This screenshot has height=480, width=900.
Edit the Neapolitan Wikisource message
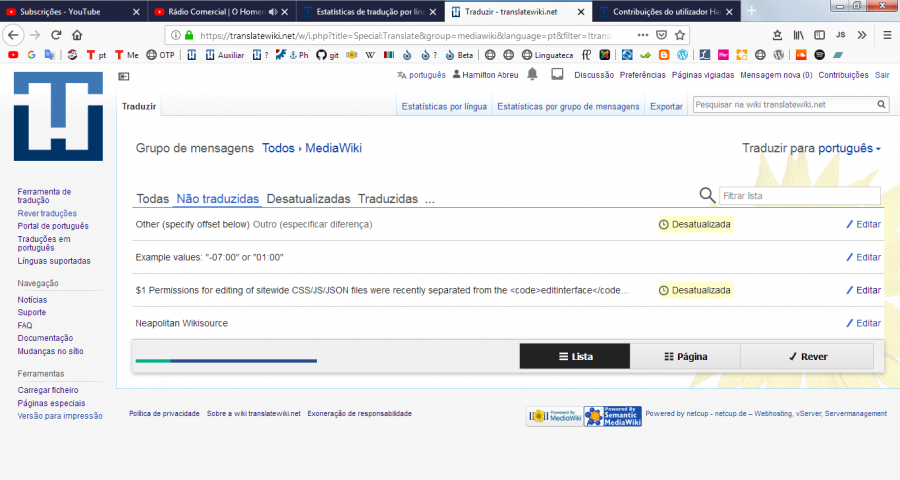(864, 323)
